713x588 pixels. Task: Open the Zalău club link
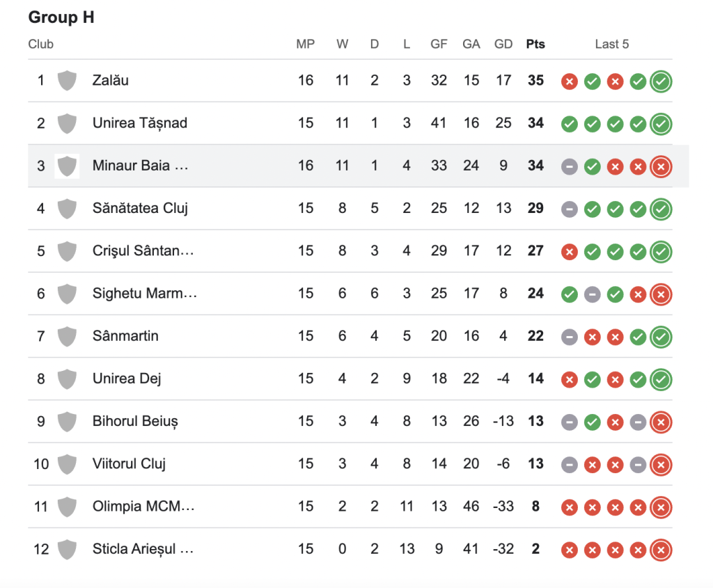click(111, 81)
